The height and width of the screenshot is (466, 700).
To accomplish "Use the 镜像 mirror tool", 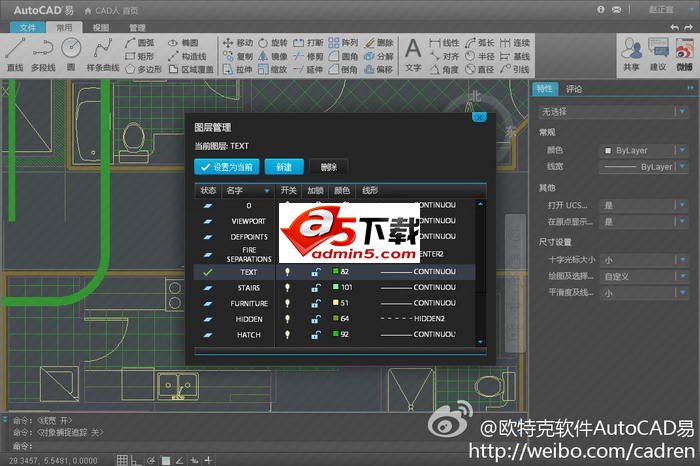I will 273,56.
